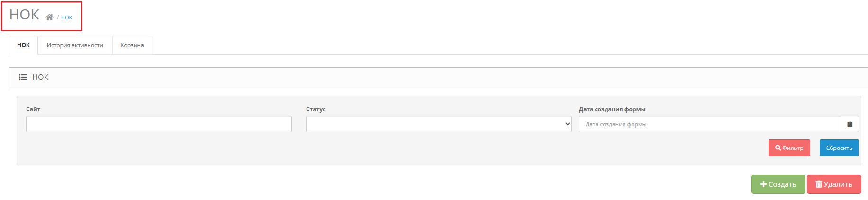This screenshot has height=200, width=868.
Task: Click the Статус field label
Action: [x=316, y=109]
